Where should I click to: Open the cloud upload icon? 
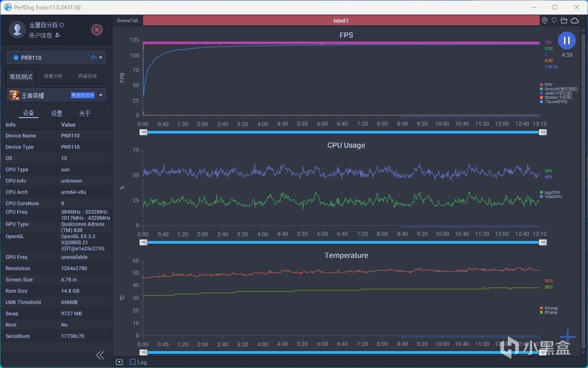574,21
